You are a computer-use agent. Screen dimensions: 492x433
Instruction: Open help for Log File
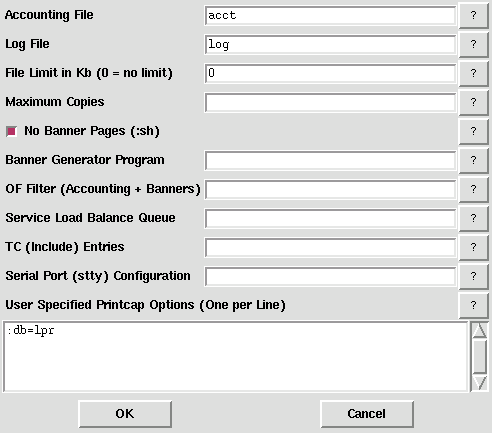(x=473, y=44)
